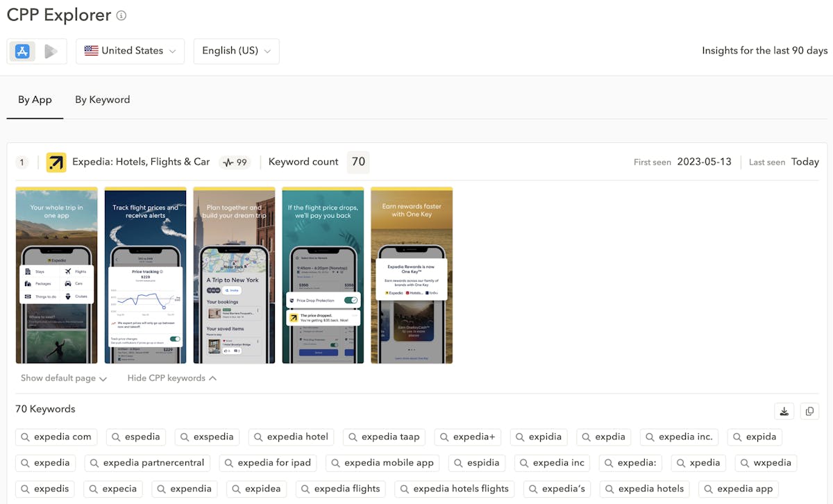The height and width of the screenshot is (504, 833).
Task: Click the score 99 activity badge
Action: point(235,162)
